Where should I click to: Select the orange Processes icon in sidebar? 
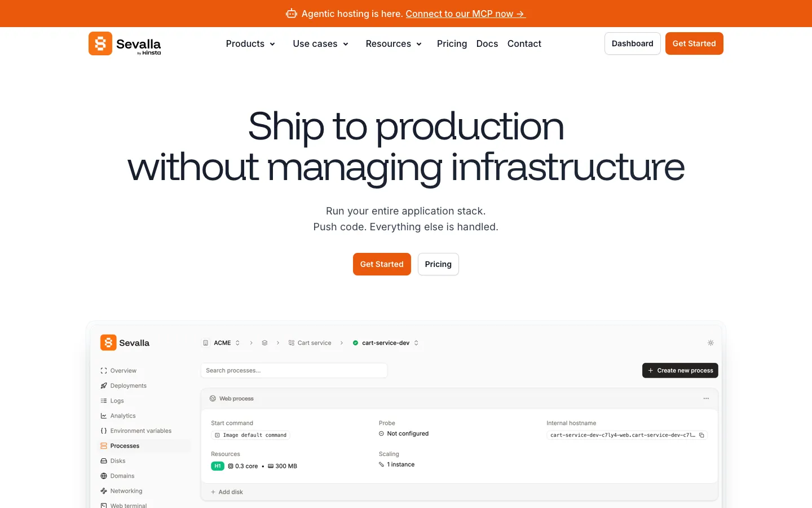click(x=104, y=446)
